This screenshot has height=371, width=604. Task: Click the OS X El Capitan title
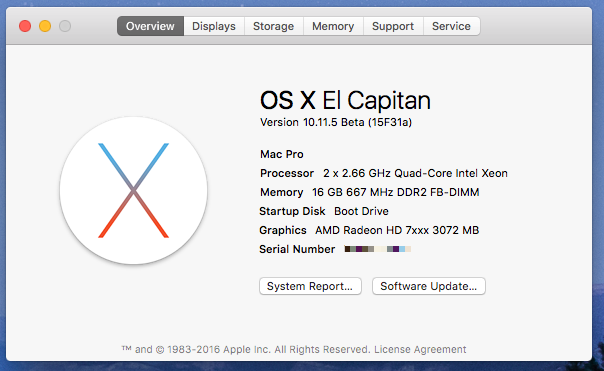(x=345, y=100)
